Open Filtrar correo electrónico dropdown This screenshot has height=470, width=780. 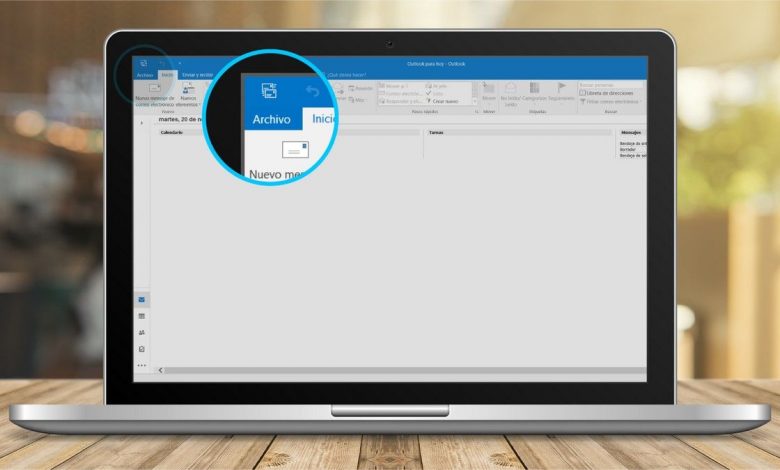[x=610, y=101]
